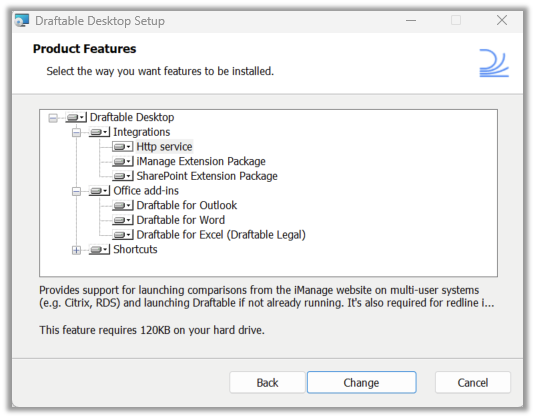Image resolution: width=535 pixels, height=418 pixels.
Task: Collapse the Office add-ins tree branch
Action: click(x=76, y=191)
